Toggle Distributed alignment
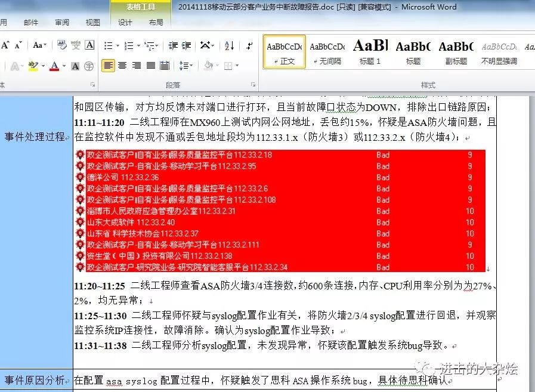This screenshot has width=535, height=392. (165, 66)
